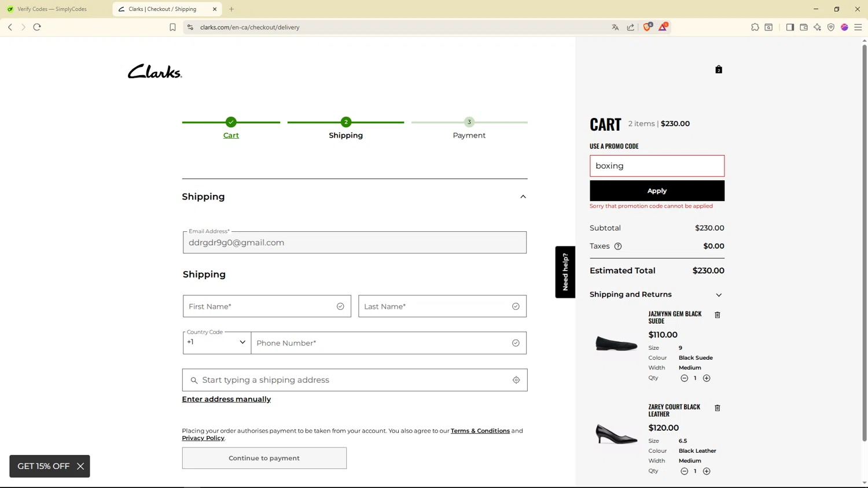Open the Leo AI sparkle icon

817,27
